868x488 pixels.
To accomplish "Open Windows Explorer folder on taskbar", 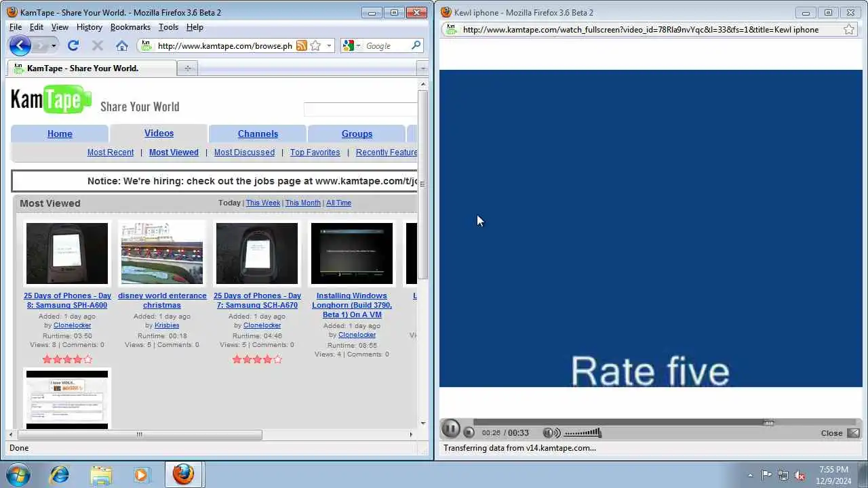I will [100, 474].
